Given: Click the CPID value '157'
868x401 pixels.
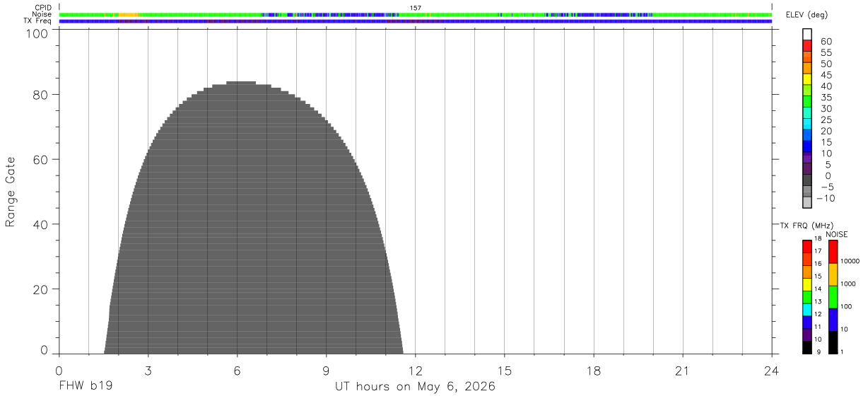Looking at the screenshot, I should tap(416, 8).
